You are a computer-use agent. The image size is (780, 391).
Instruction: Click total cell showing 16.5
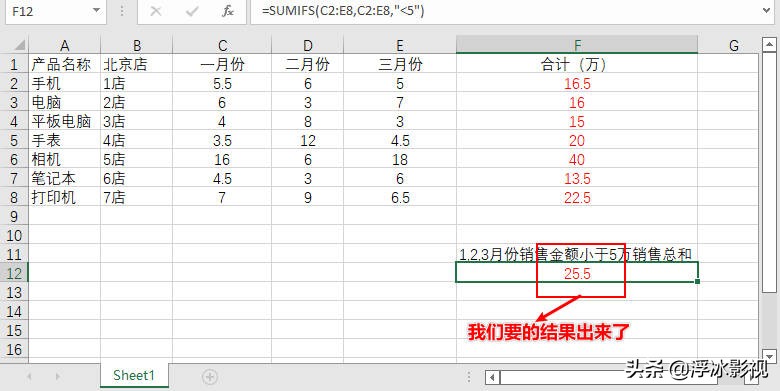[577, 83]
